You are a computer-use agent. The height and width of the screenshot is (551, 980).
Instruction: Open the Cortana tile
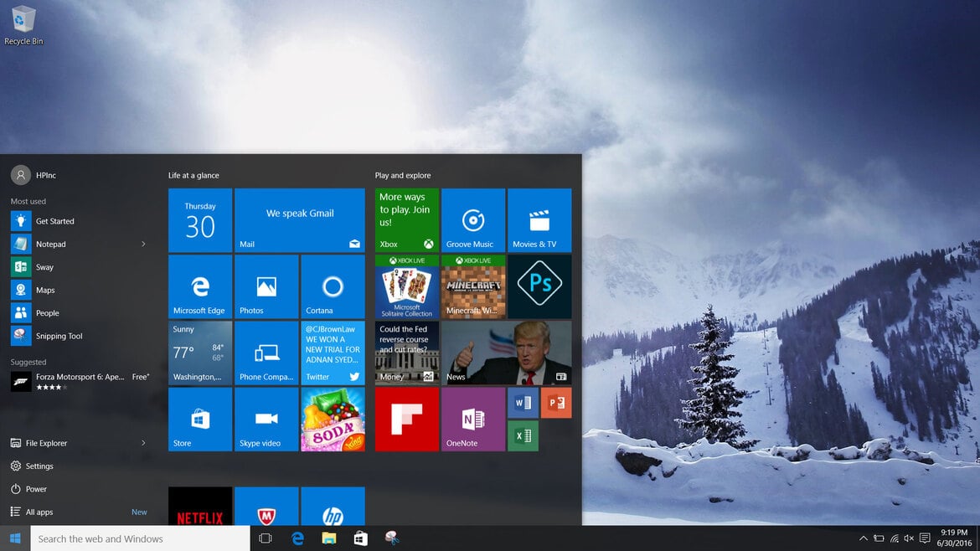333,286
